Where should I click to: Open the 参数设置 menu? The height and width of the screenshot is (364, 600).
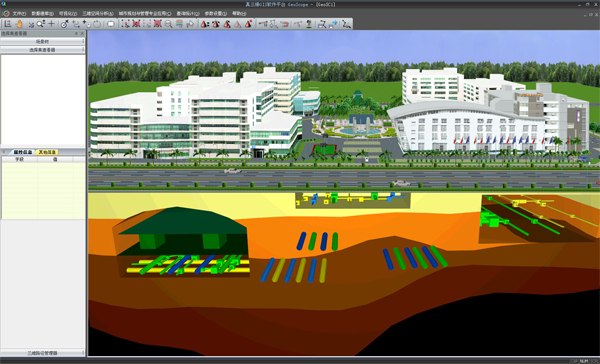click(x=216, y=13)
